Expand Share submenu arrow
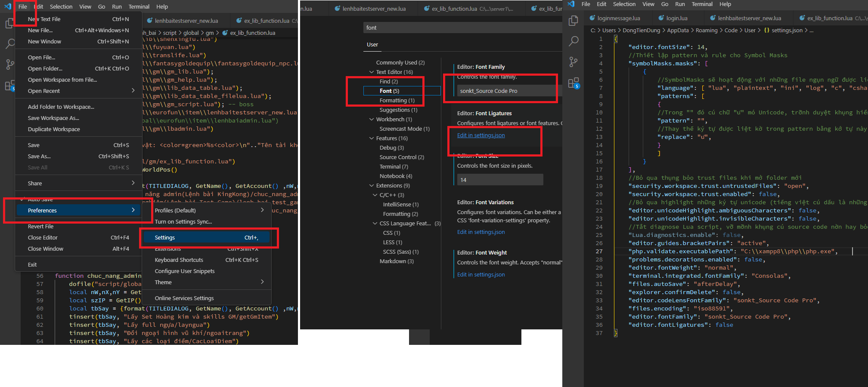 (133, 183)
